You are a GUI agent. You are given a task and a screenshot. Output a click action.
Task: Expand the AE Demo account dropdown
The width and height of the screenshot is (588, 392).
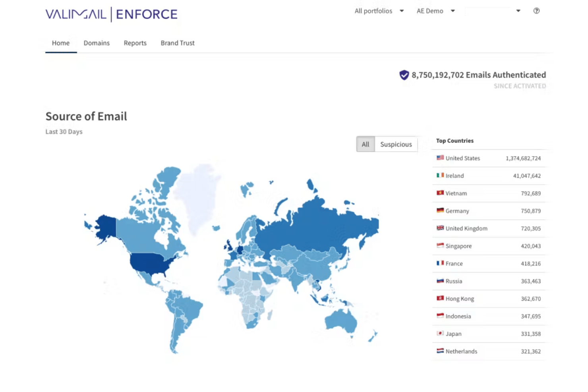tap(436, 11)
